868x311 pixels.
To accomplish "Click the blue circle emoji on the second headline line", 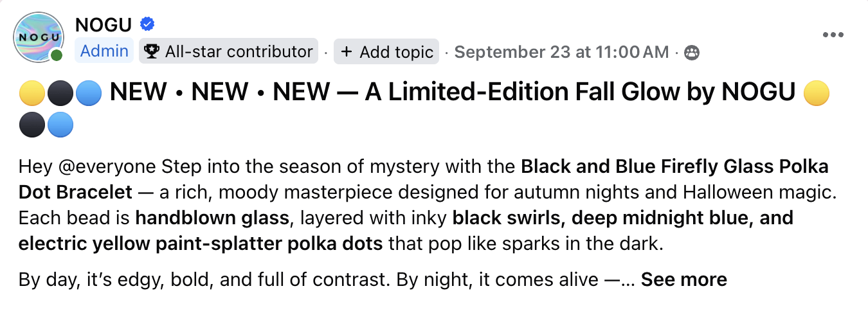I will click(60, 125).
